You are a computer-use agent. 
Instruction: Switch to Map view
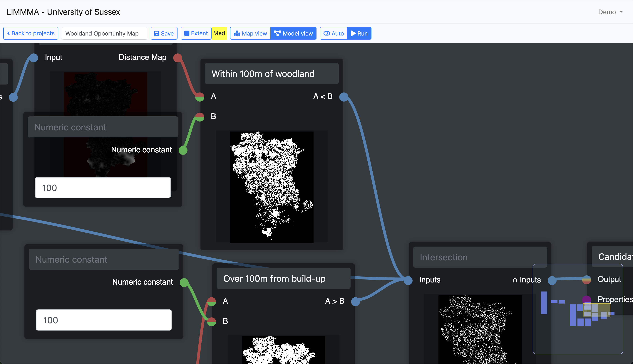250,33
